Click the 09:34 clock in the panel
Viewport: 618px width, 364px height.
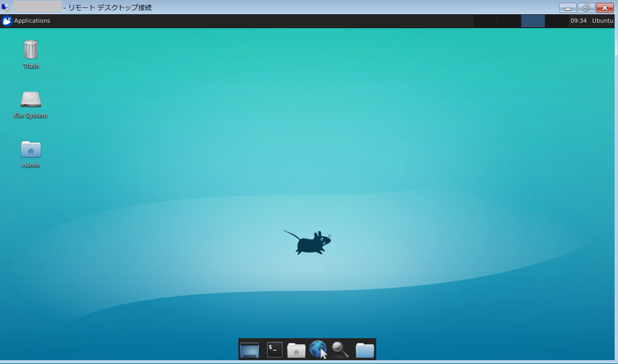[578, 21]
